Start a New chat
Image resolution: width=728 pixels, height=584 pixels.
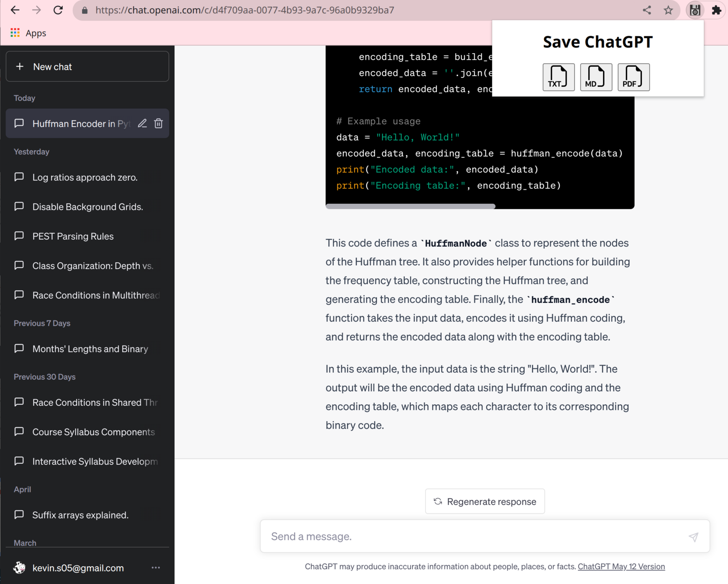[x=87, y=67]
